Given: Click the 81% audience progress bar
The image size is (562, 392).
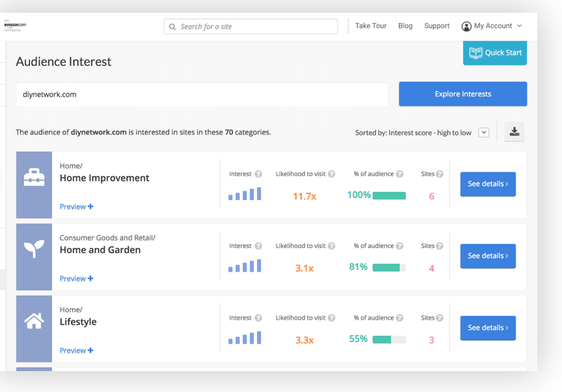Looking at the screenshot, I should tap(389, 267).
